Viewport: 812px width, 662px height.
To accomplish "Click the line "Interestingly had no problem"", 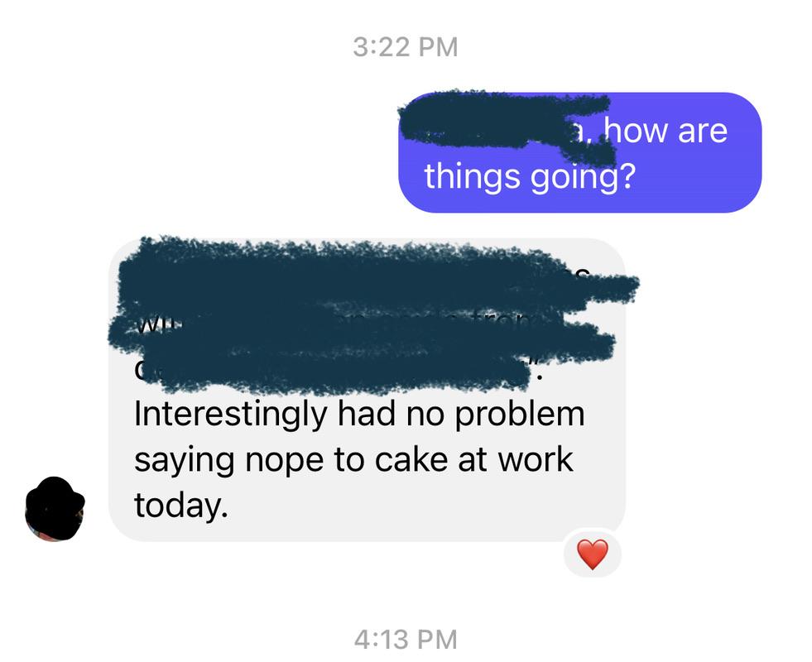I will [359, 415].
